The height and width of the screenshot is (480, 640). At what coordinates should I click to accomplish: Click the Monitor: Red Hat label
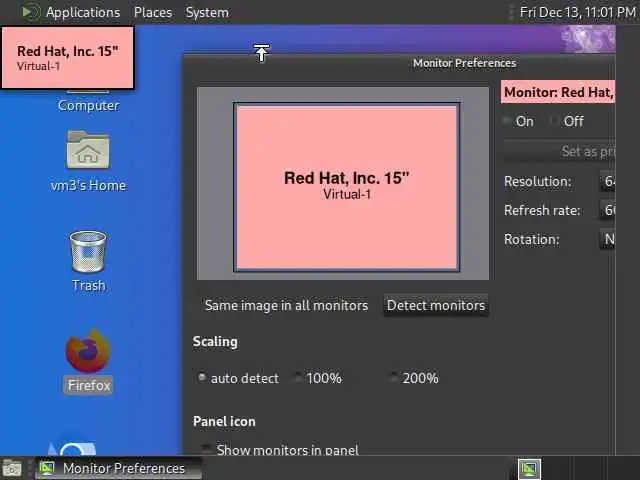[x=558, y=92]
